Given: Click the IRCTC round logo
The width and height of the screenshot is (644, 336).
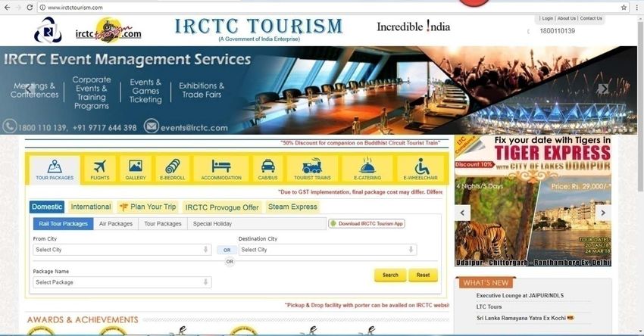Looking at the screenshot, I should [x=48, y=30].
